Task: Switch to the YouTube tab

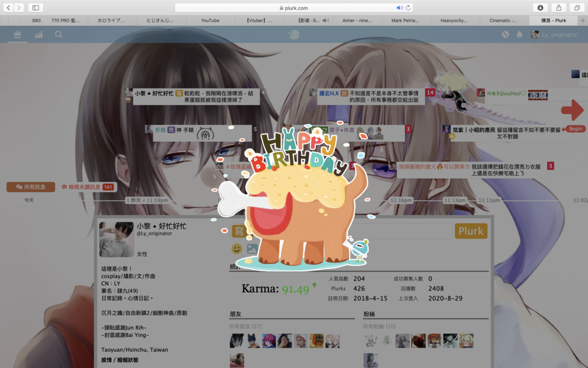Action: [210, 21]
